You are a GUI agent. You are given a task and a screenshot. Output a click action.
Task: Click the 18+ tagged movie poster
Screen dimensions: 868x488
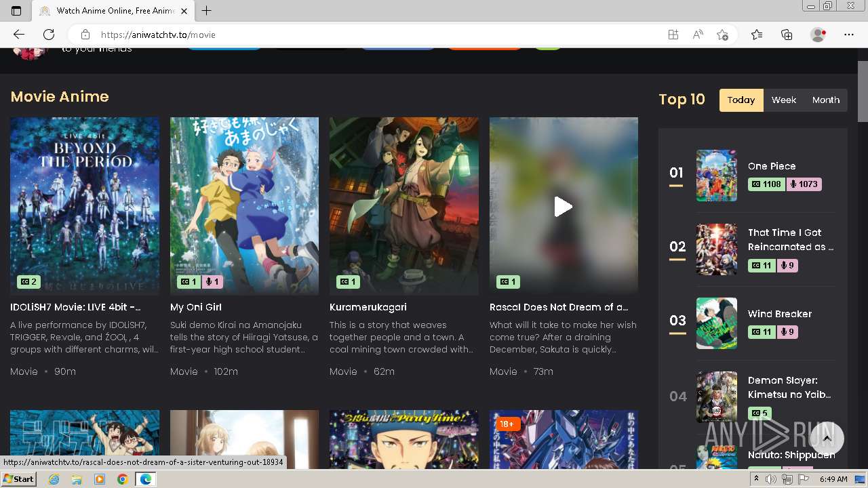coord(564,439)
